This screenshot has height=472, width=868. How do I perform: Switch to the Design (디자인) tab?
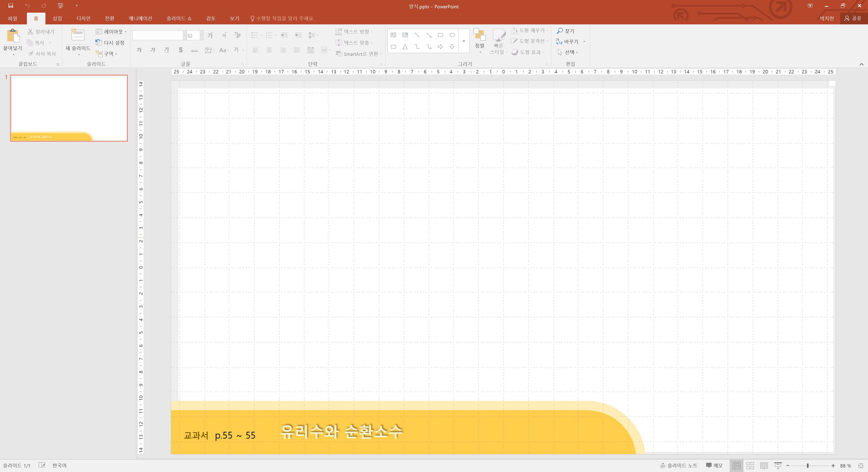tap(83, 18)
